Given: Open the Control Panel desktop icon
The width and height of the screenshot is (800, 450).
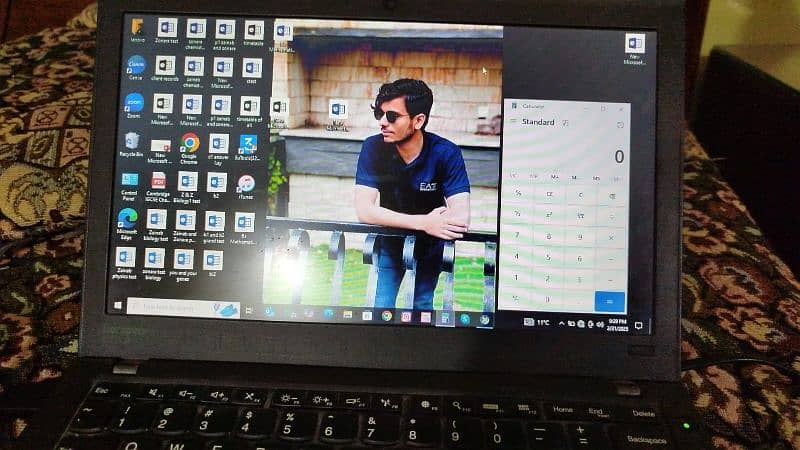Looking at the screenshot, I should click(x=130, y=181).
